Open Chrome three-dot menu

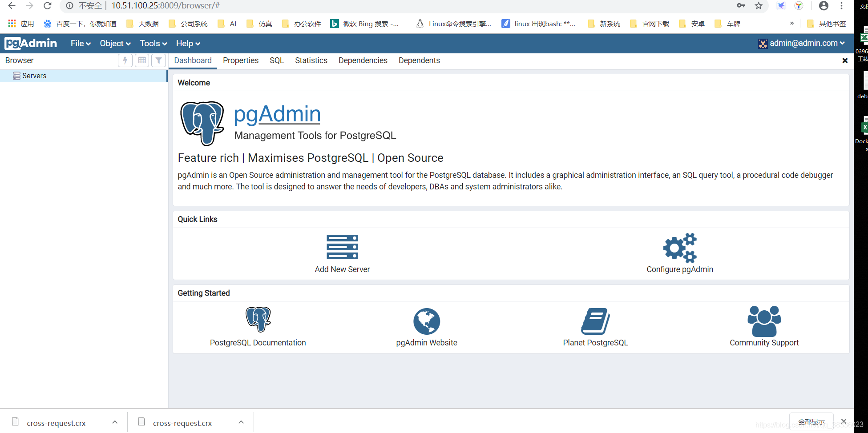841,6
